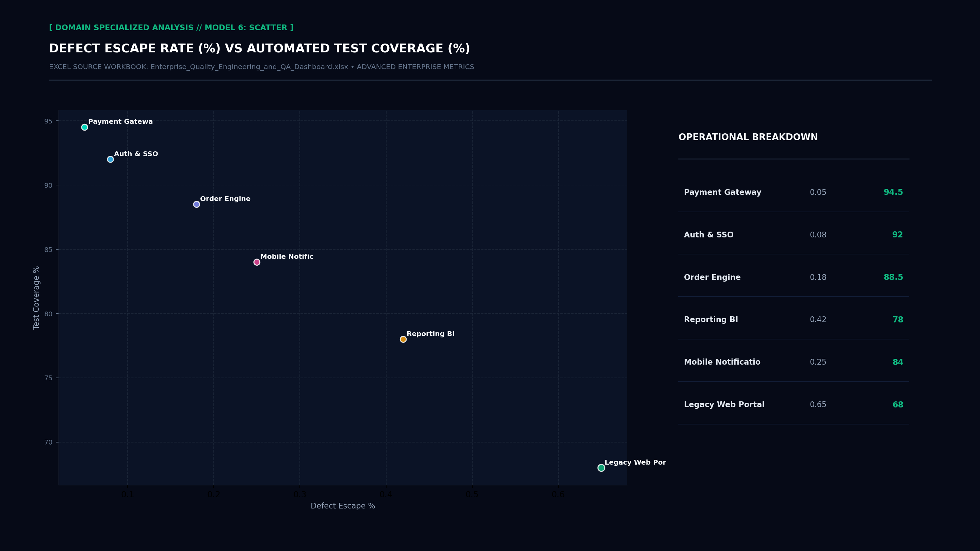Click the green 88.5 coverage value
The height and width of the screenshot is (551, 980).
(893, 277)
